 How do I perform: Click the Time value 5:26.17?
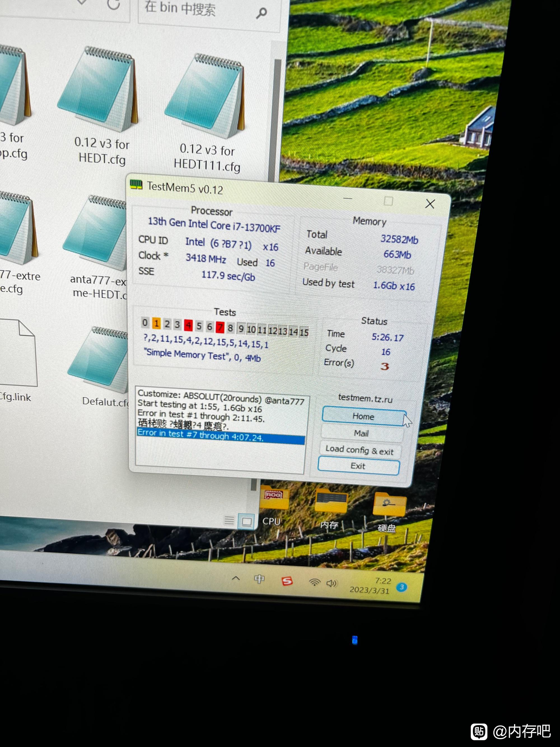388,337
